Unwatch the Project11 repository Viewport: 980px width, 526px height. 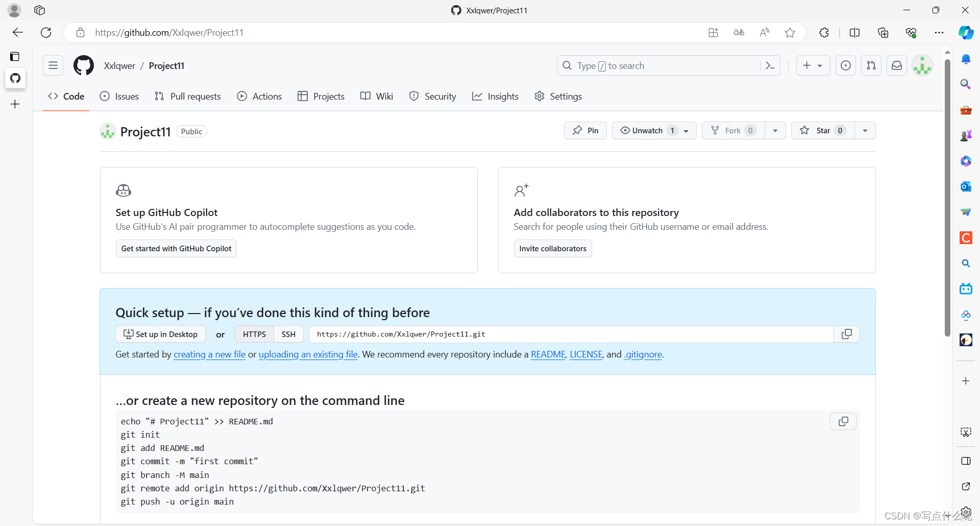click(x=647, y=130)
